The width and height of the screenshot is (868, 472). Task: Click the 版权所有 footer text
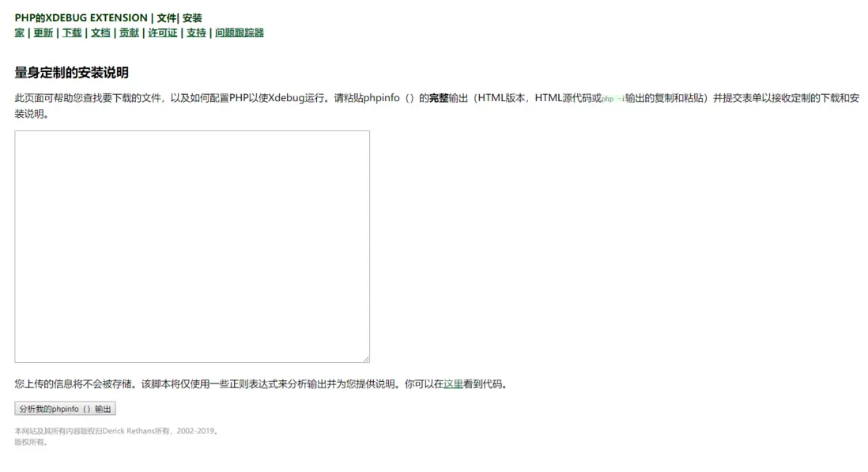31,442
